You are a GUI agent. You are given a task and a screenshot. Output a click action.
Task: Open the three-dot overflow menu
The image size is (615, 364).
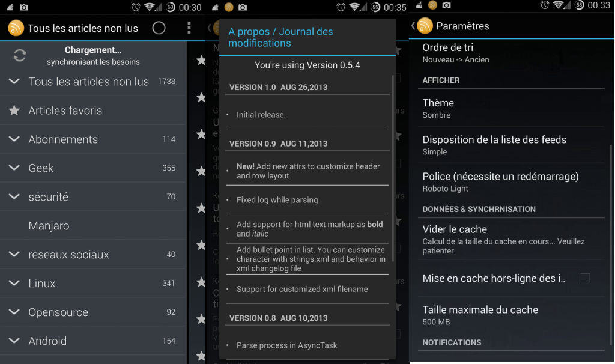pos(189,28)
